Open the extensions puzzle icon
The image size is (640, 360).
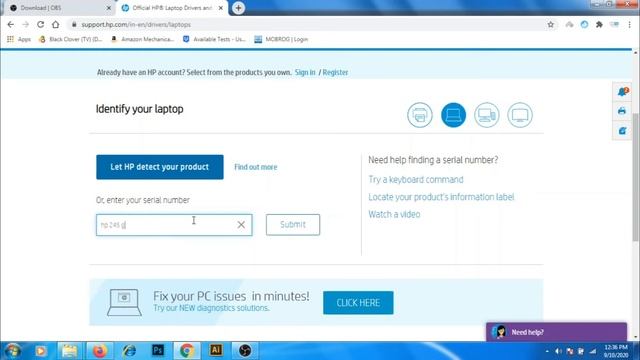[x=599, y=24]
